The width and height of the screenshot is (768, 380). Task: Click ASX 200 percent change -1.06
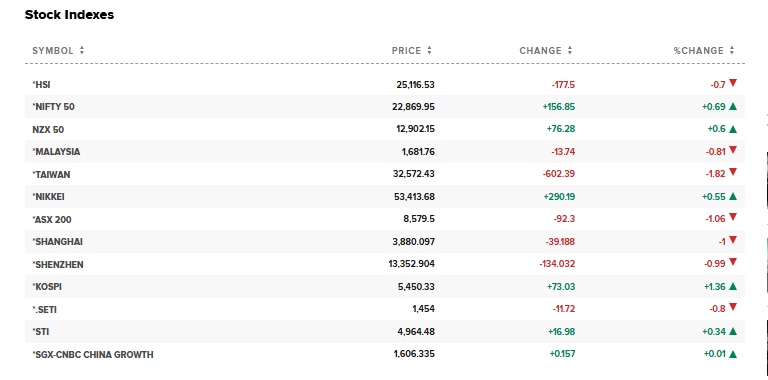coord(716,219)
